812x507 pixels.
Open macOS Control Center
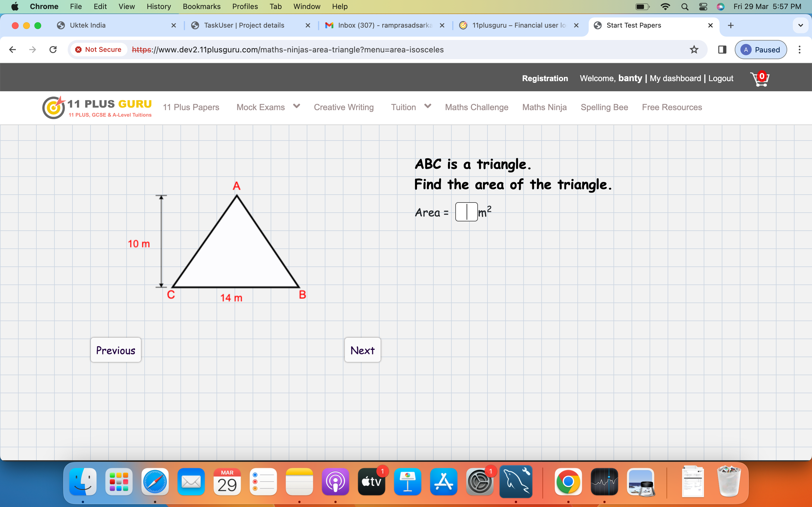click(703, 6)
